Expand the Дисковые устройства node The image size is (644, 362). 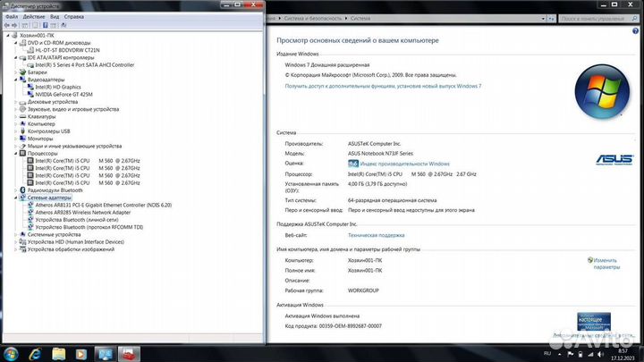15,102
